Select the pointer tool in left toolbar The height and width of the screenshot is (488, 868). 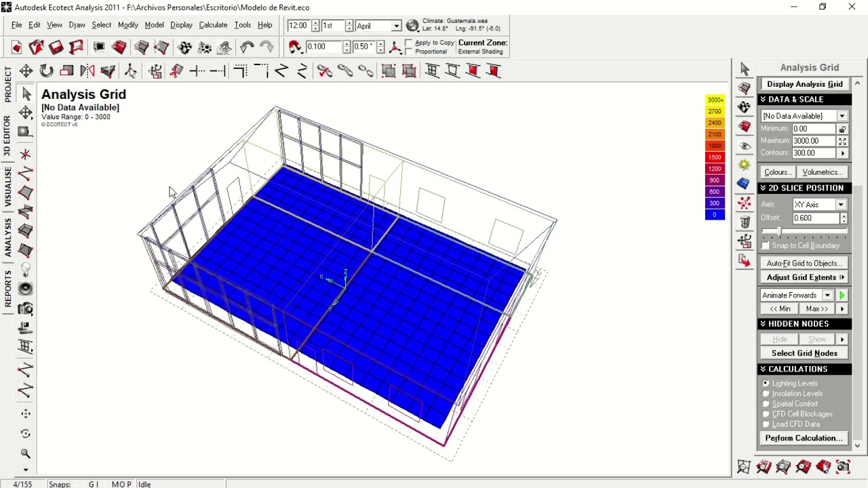coord(26,94)
